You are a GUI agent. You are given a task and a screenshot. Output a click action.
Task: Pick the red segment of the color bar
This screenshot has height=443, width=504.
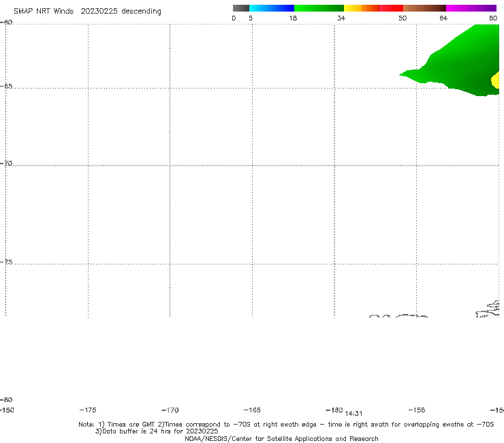click(x=391, y=8)
